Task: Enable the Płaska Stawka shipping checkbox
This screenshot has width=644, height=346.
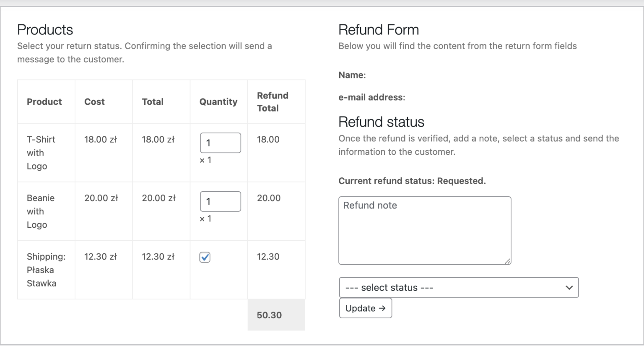Action: pyautogui.click(x=204, y=257)
